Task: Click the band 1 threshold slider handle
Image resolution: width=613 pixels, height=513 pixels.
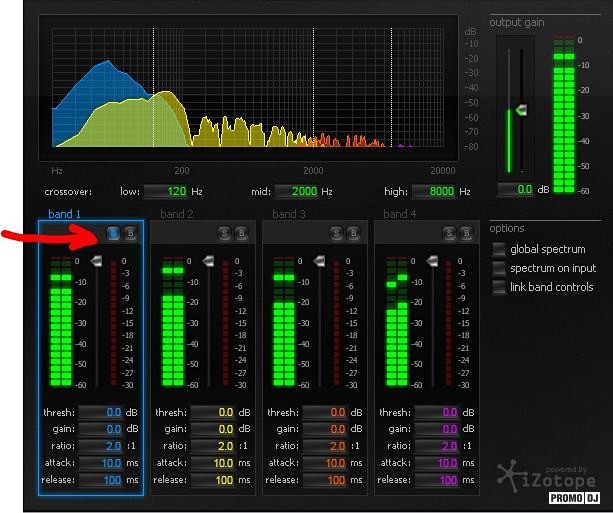Action: click(x=97, y=261)
